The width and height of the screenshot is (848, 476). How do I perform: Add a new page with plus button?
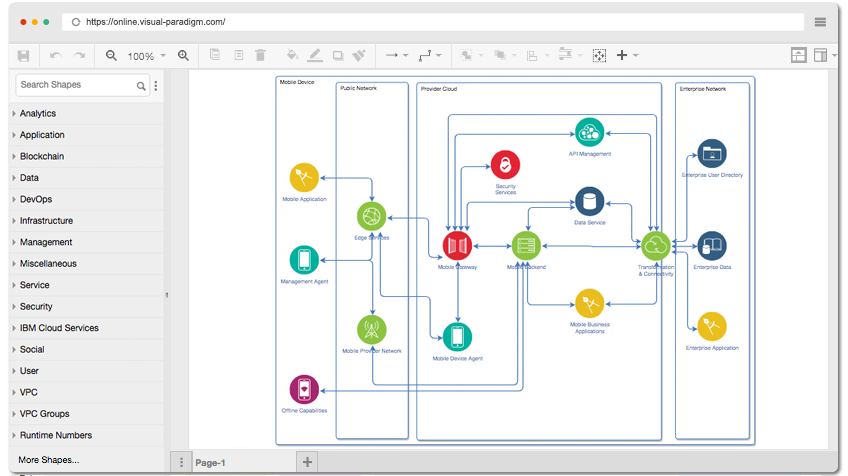coord(307,462)
